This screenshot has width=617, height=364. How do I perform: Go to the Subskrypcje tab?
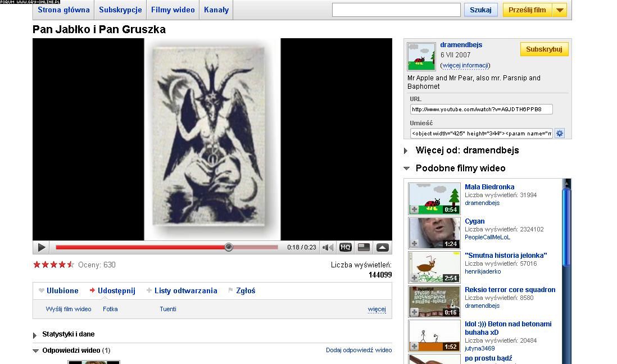point(120,10)
